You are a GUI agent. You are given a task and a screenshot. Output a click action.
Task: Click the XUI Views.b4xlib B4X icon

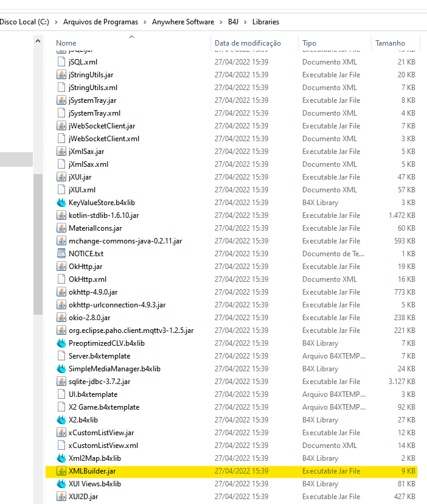point(61,484)
